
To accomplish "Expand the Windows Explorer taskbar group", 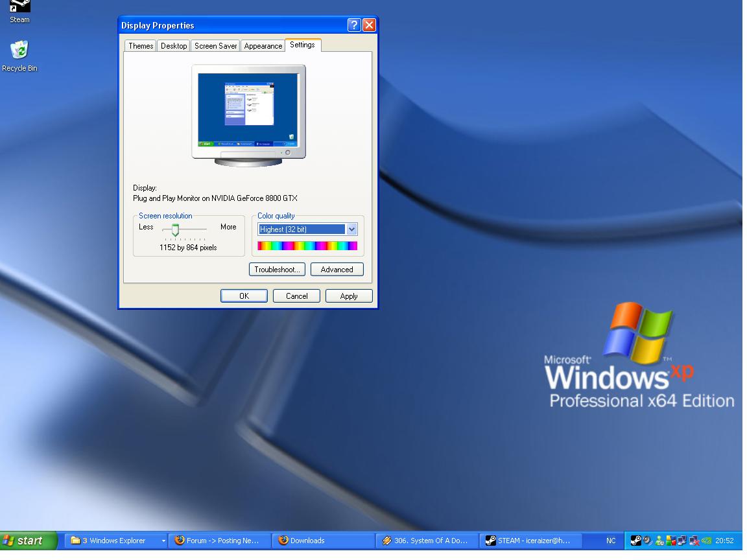I will click(163, 541).
